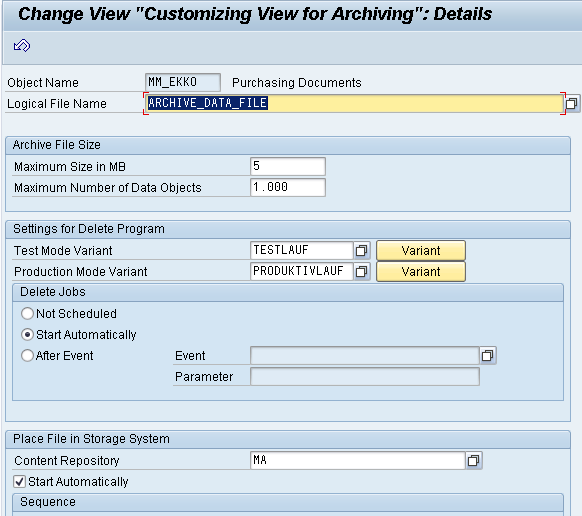
Task: Open value help for Test Mode Variant
Action: 362,251
